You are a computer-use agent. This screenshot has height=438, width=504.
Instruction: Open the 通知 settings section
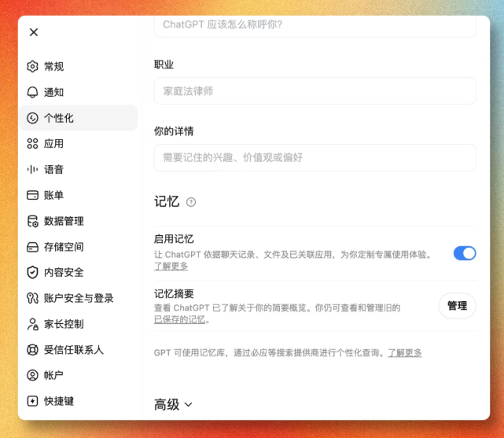[78, 92]
